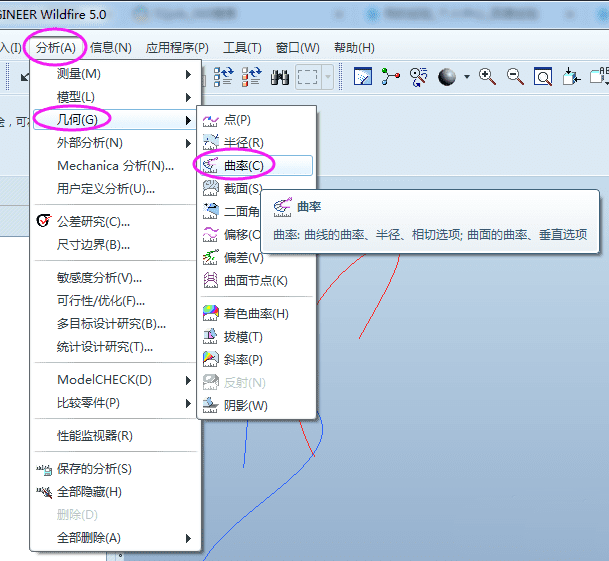Click the binoculars find icon

[x=280, y=77]
